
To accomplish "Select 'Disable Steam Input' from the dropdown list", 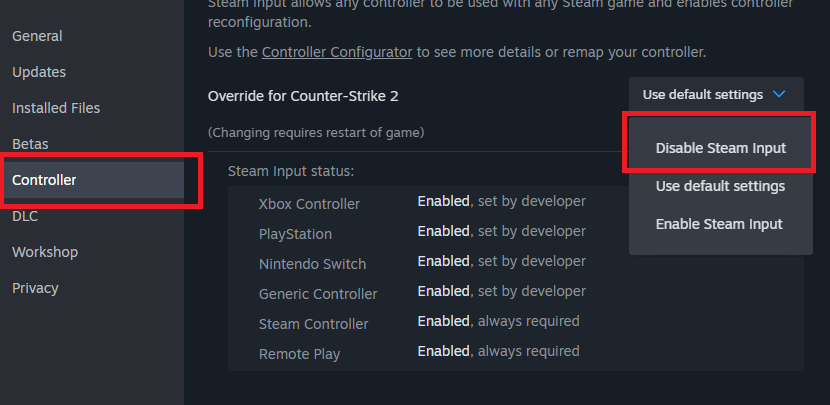I will 720,148.
